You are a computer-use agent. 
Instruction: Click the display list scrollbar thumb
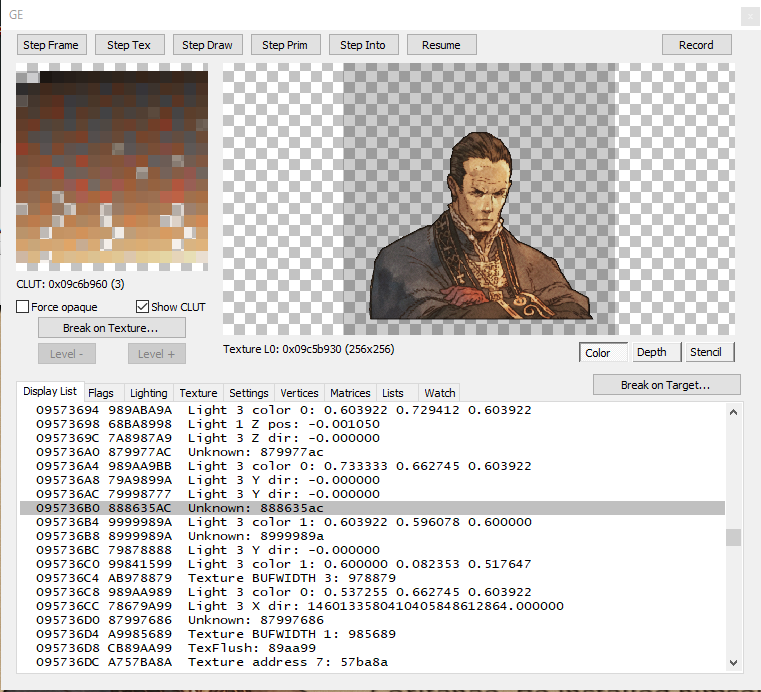(x=733, y=537)
